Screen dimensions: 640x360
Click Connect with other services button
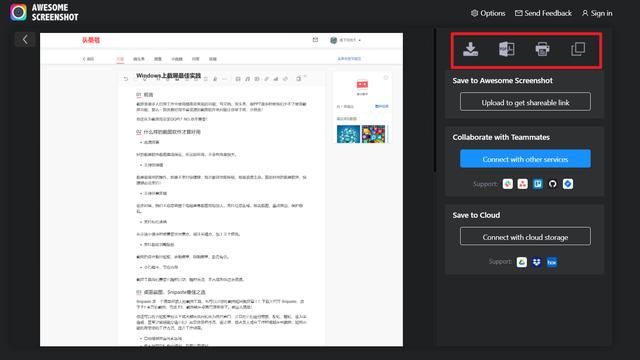(525, 159)
